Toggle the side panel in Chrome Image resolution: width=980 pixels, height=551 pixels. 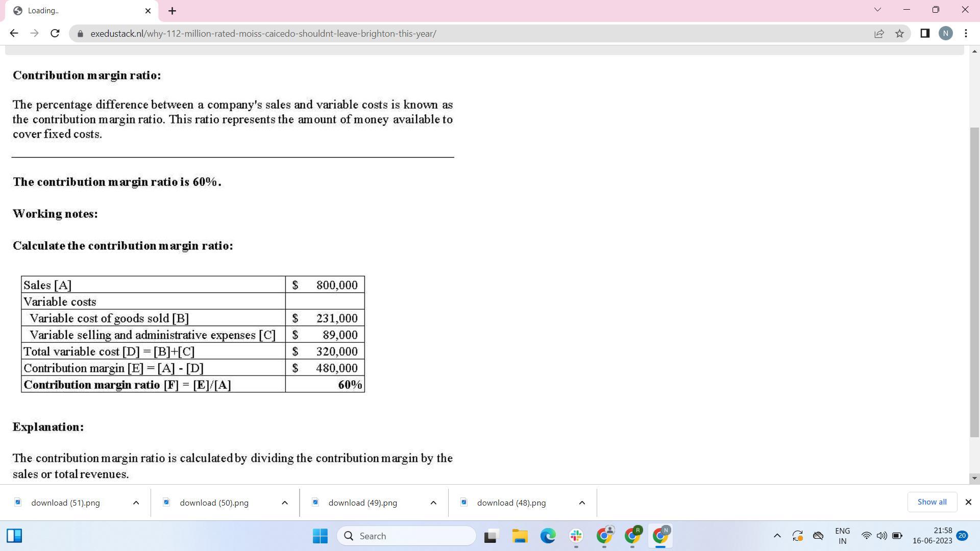(924, 33)
